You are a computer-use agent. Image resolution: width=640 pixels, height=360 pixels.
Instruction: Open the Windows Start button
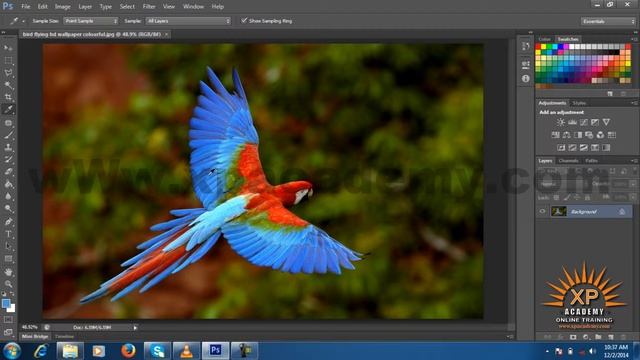coord(12,351)
